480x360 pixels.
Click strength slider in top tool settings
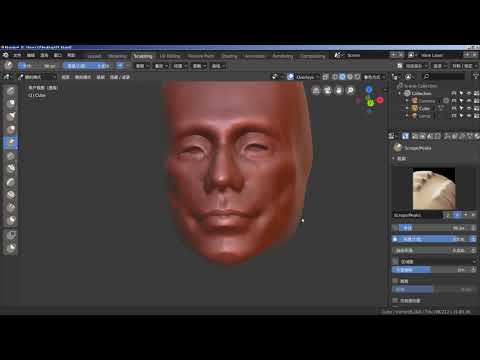tap(87, 66)
